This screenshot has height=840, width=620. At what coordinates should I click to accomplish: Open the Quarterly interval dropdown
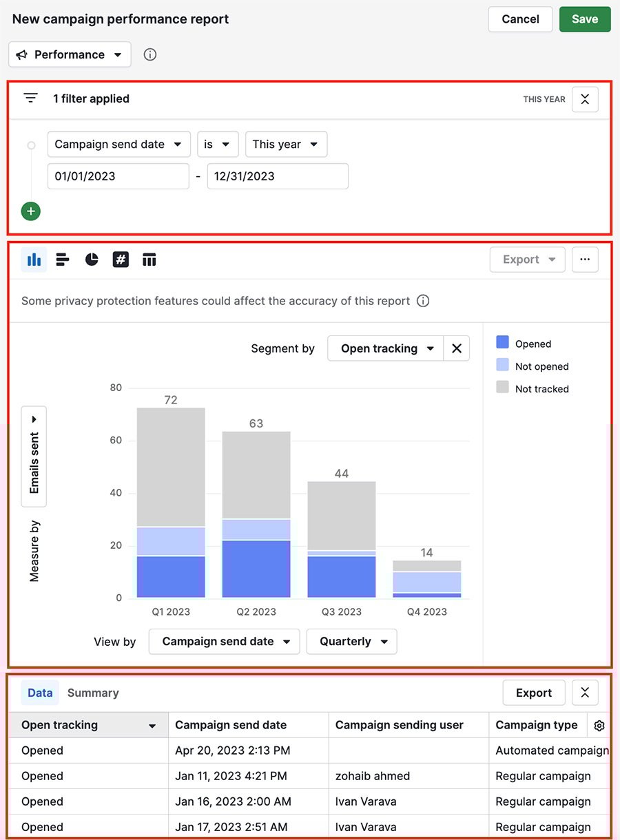click(x=351, y=641)
